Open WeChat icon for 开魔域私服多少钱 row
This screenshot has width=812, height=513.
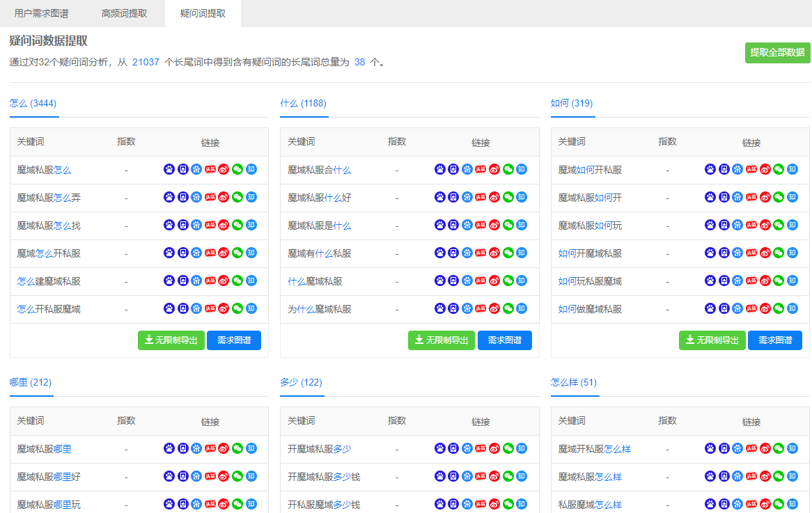click(508, 476)
